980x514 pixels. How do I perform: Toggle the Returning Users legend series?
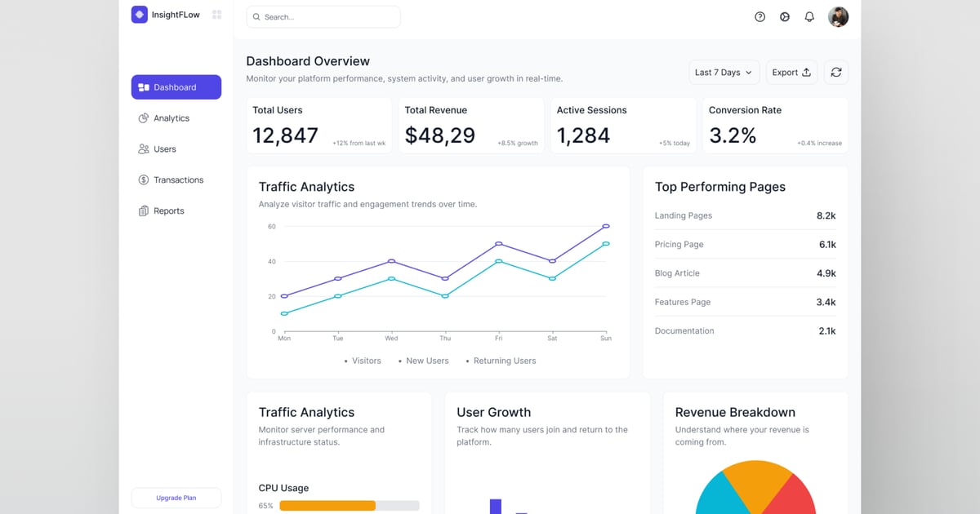(x=504, y=361)
